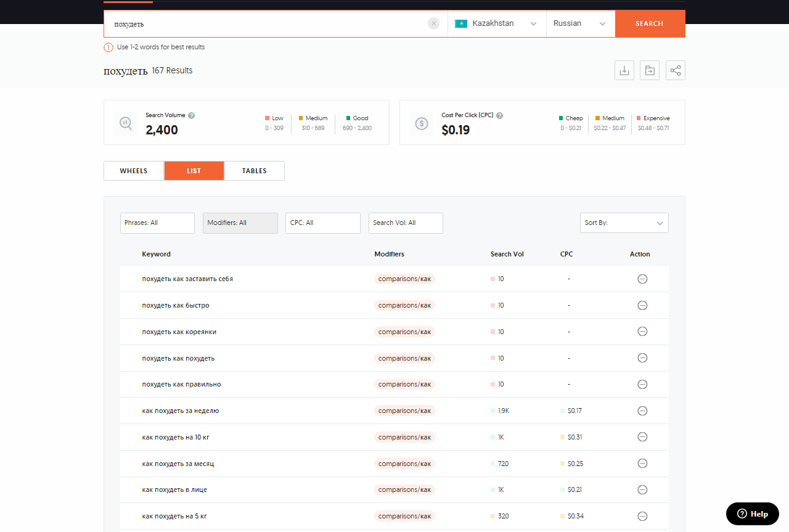The image size is (789, 532).
Task: Click keyword text "как похудеть за неделю"
Action: [181, 411]
